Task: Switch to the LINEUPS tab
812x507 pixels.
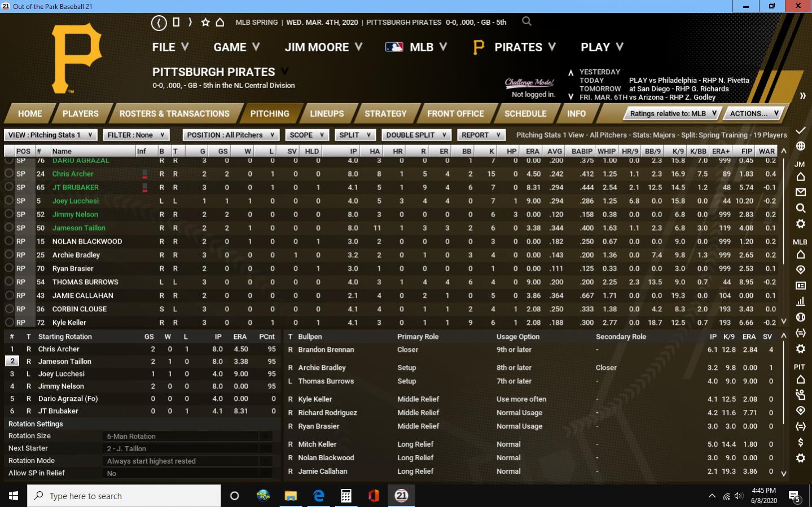Action: point(327,113)
